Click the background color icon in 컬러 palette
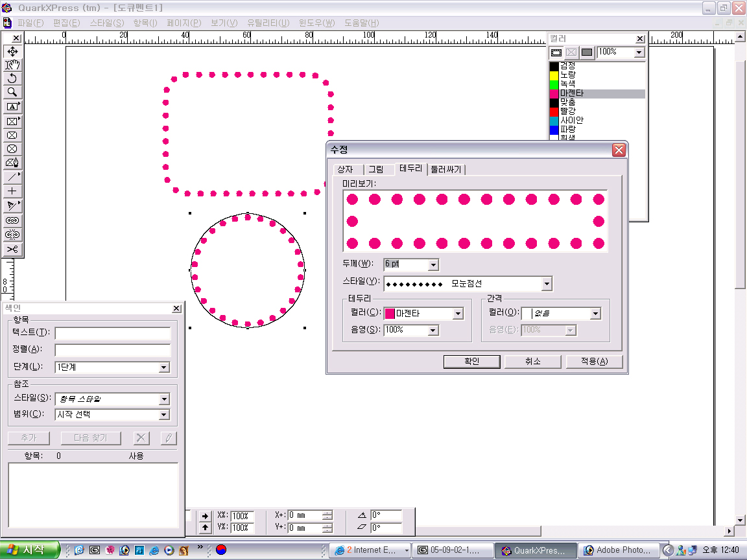The width and height of the screenshot is (747, 560). [x=587, y=52]
